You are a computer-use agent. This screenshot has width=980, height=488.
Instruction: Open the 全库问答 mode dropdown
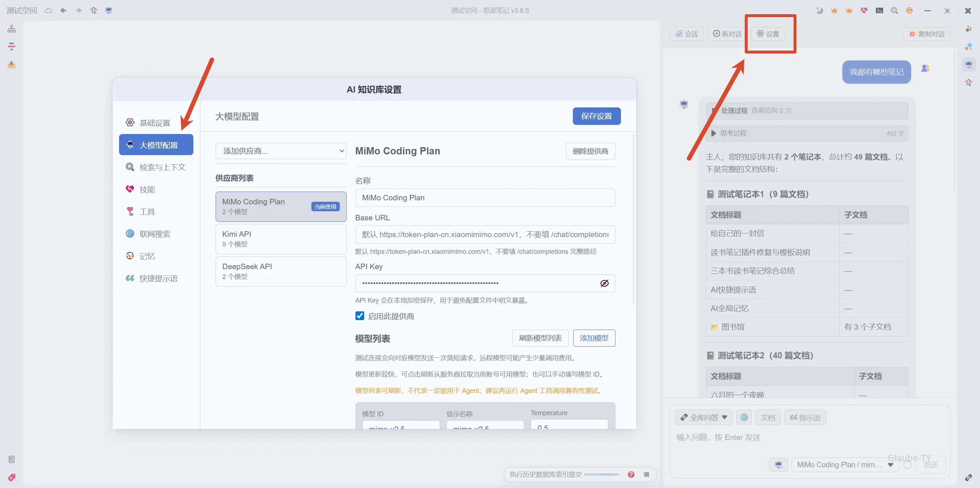tap(704, 417)
